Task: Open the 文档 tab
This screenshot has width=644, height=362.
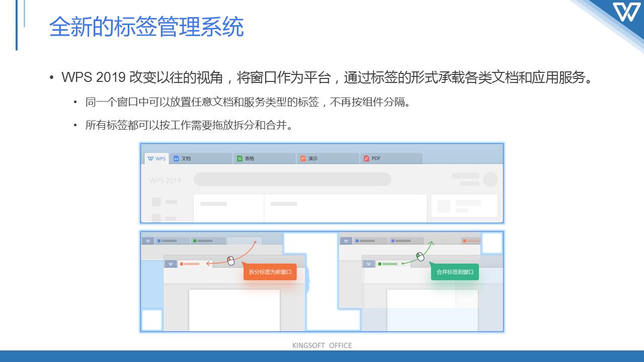Action: (201, 158)
